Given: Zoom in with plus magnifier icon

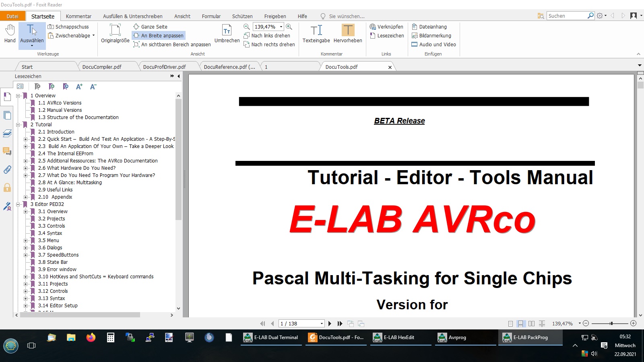Looking at the screenshot, I should (x=289, y=27).
